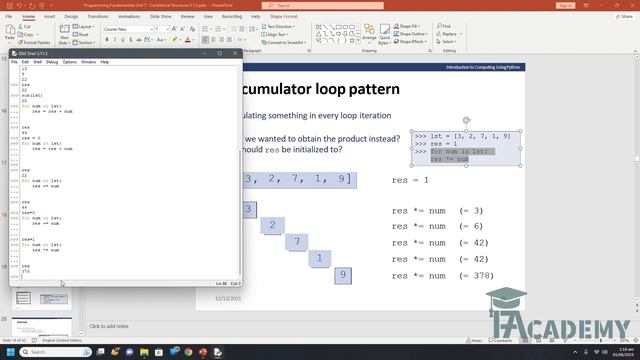The width and height of the screenshot is (640, 360).
Task: Click in the PowerPoint search box
Action: point(322,5)
